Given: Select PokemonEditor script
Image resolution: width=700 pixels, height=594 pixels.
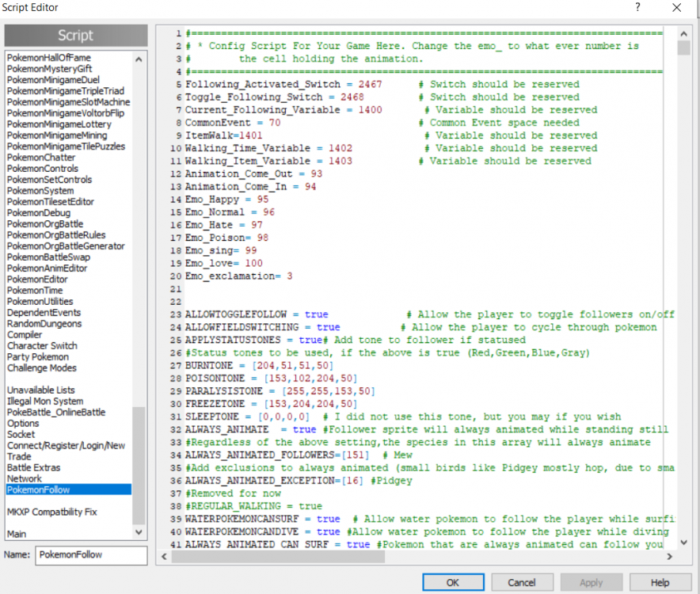Looking at the screenshot, I should (x=37, y=280).
